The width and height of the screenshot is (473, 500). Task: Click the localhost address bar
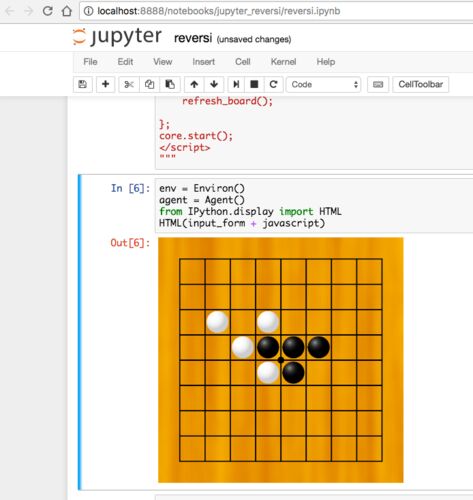coord(276,11)
